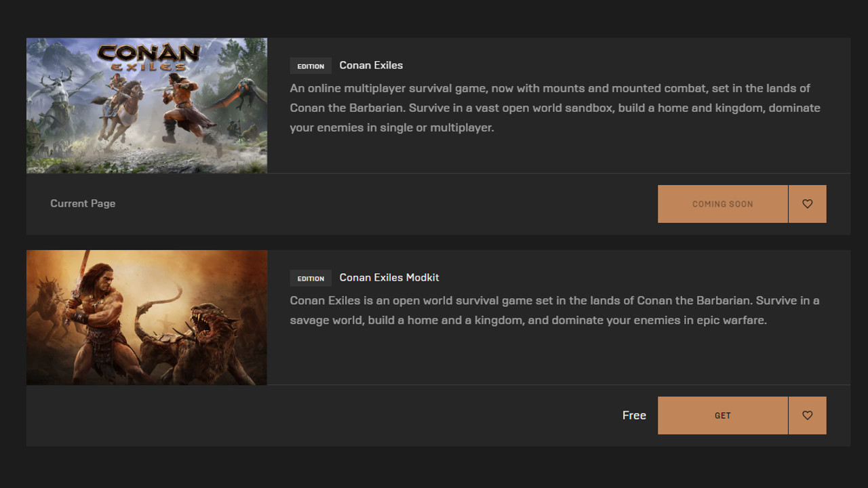
Task: Click the CONAN EXILES logo in the artwork
Action: 149,57
